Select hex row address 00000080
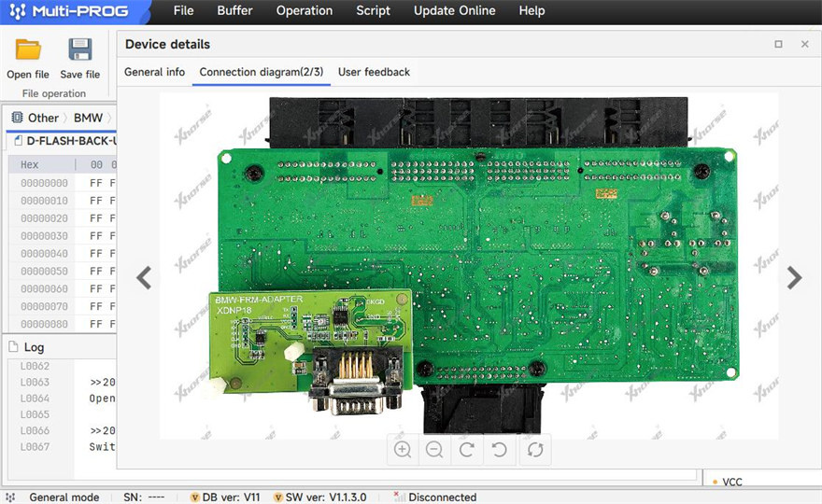 [44, 324]
